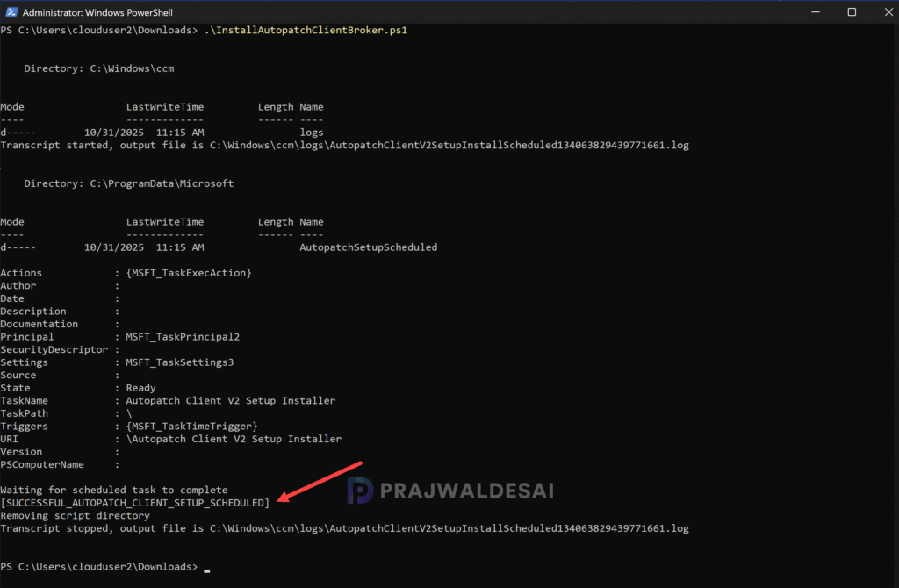Click the 'TaskPath' property label
Screen dimensions: 899x588
click(24, 413)
